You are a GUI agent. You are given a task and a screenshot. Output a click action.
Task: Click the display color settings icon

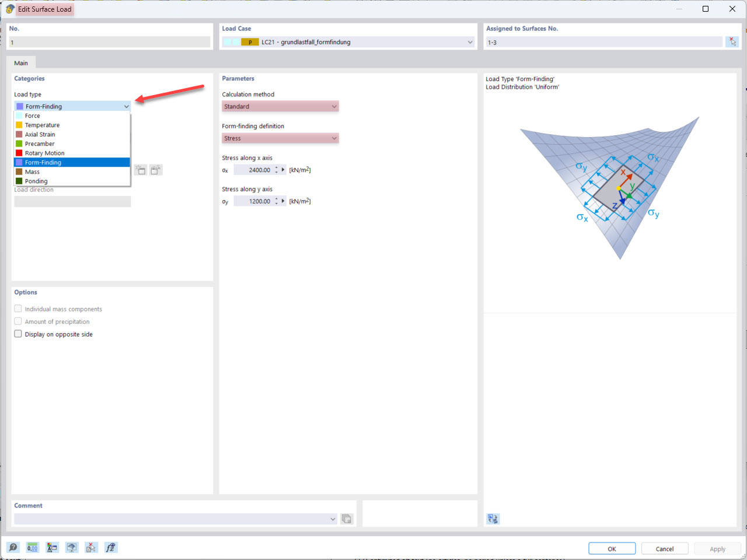pos(51,547)
